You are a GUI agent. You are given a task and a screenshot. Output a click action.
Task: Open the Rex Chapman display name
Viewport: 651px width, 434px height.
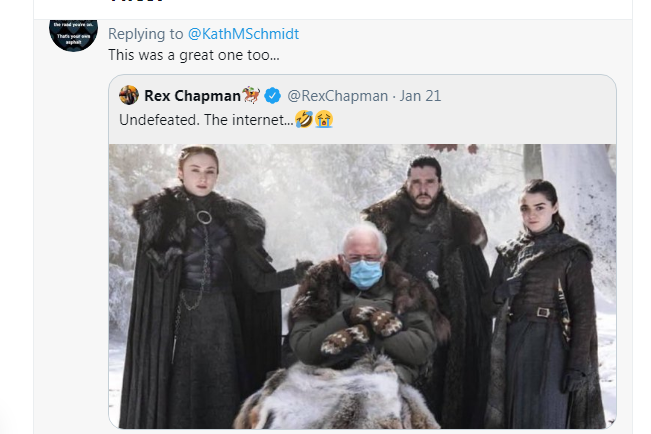click(193, 96)
